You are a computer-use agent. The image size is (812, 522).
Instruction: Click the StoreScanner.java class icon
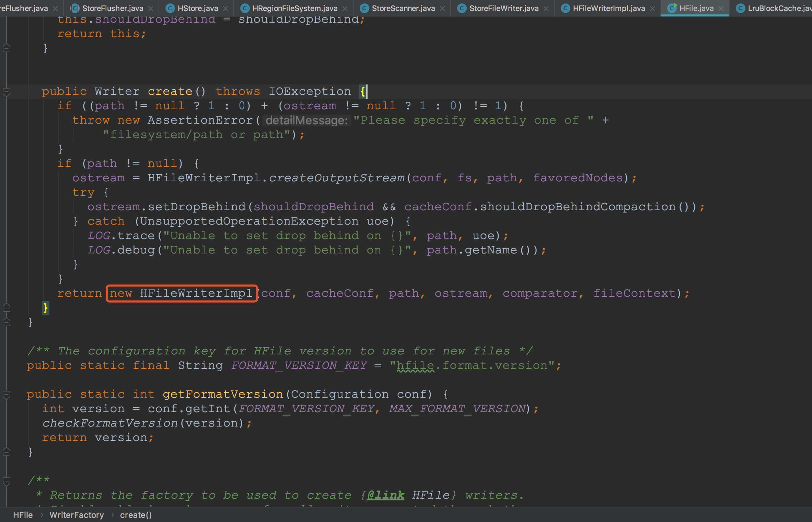pos(364,8)
